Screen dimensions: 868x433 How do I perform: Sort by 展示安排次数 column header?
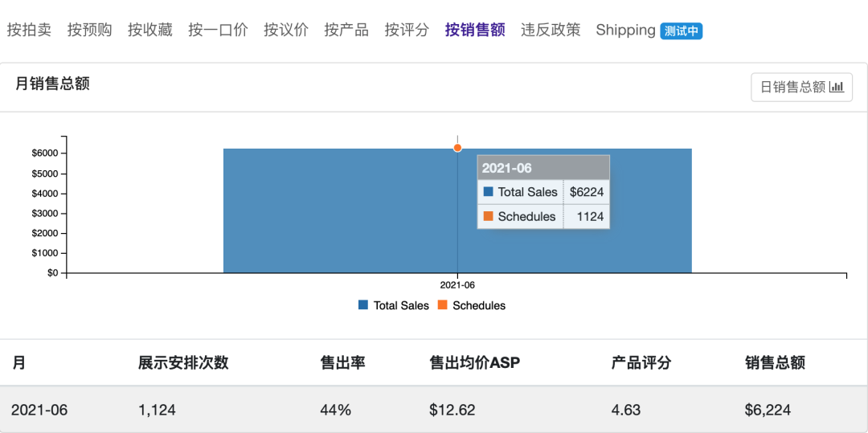(183, 363)
